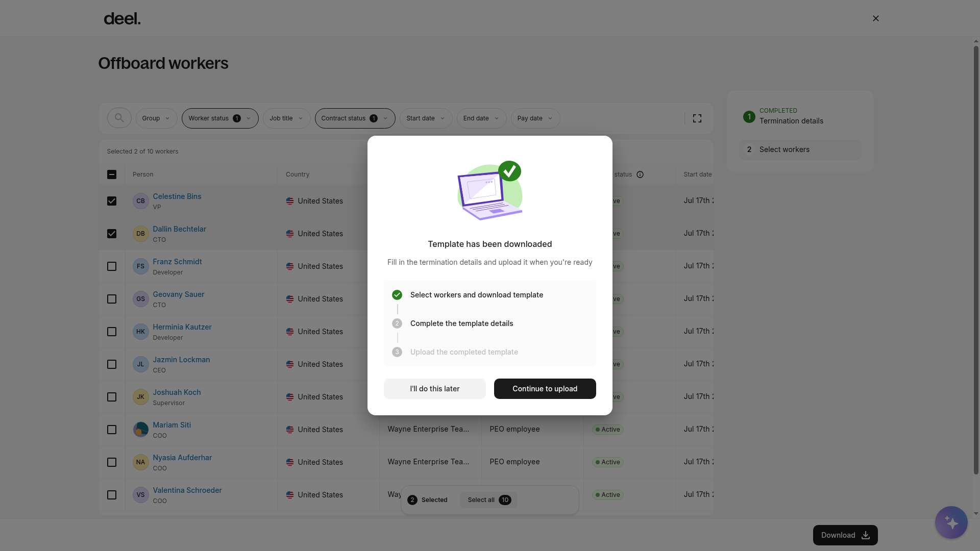
Task: Expand the Worker status filter dropdown
Action: click(x=220, y=118)
